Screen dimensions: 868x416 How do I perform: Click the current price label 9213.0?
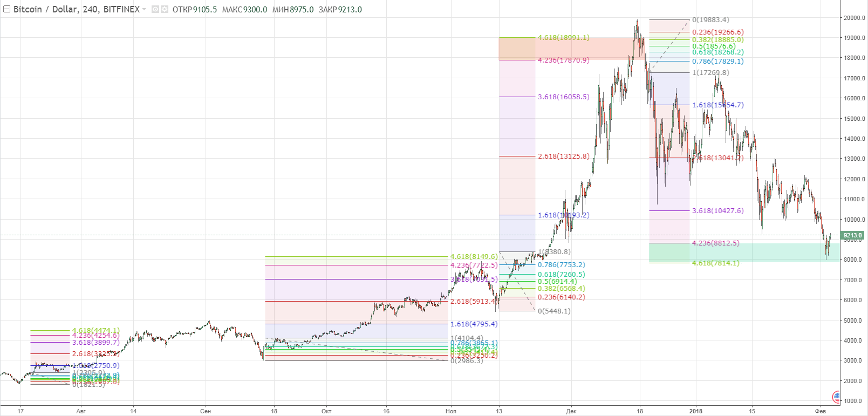(x=853, y=235)
